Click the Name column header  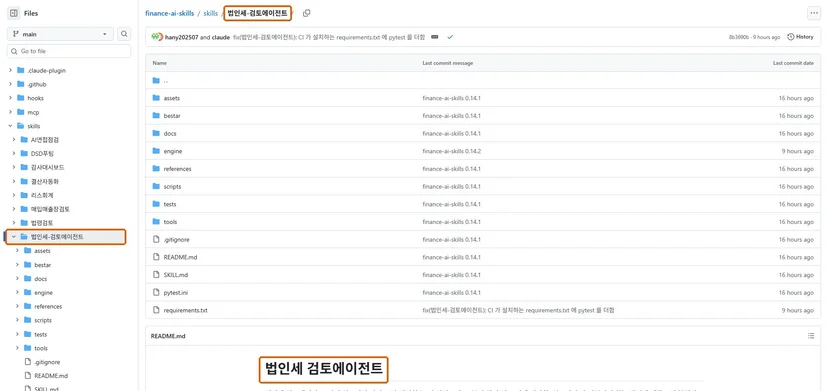(159, 63)
